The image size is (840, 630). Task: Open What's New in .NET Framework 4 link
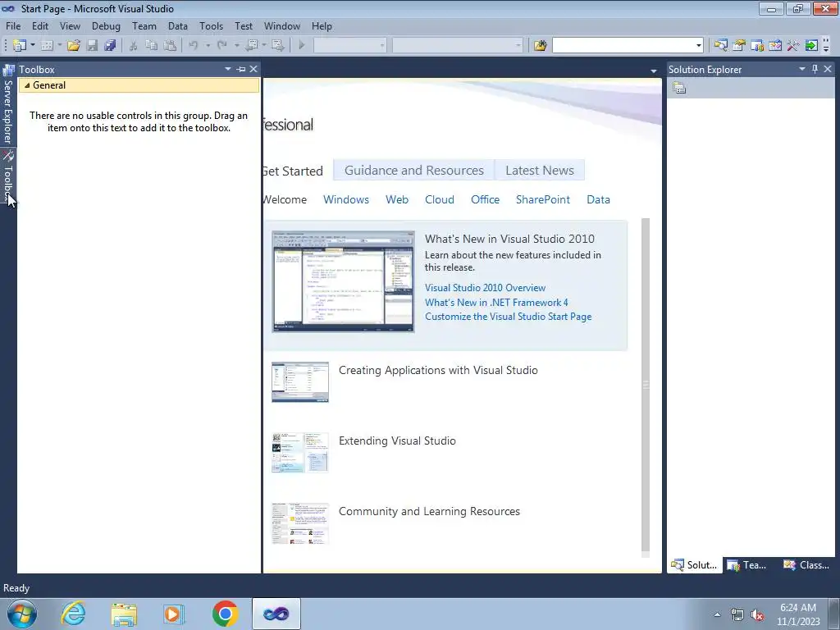(x=496, y=302)
